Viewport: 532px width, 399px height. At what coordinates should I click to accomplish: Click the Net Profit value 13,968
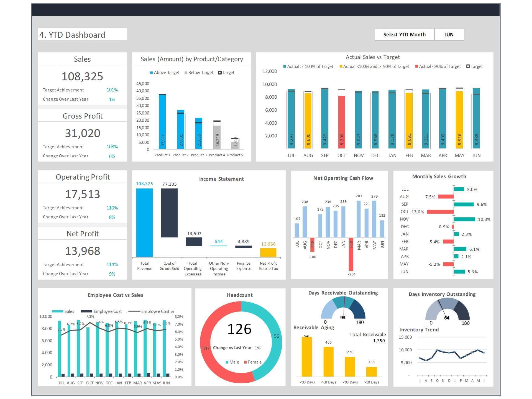coord(83,251)
